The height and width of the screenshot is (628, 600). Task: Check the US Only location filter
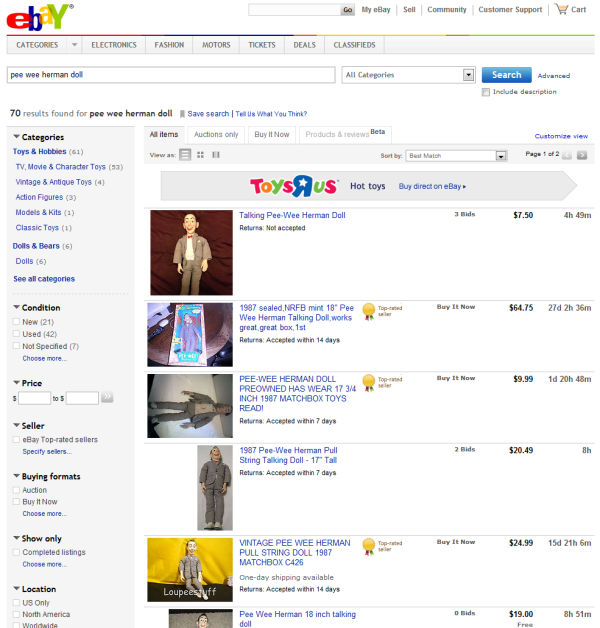(x=16, y=602)
